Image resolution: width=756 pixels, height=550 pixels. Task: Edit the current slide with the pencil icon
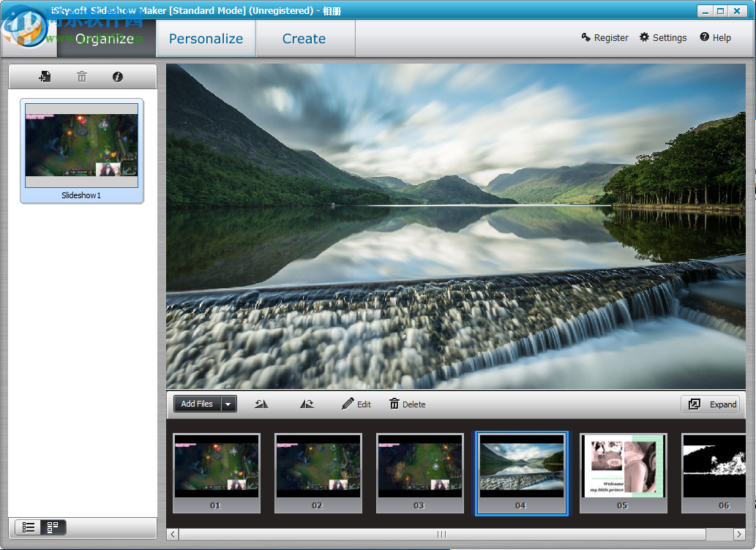point(355,403)
